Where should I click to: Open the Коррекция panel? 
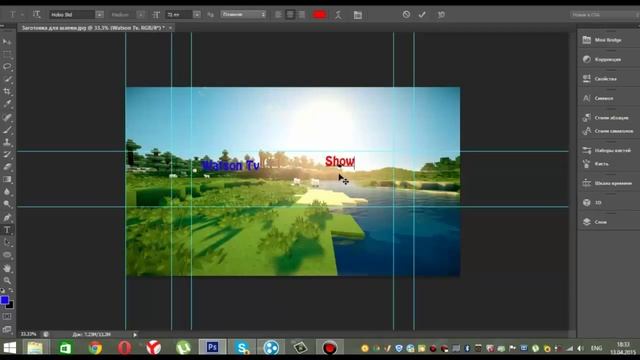(x=608, y=60)
